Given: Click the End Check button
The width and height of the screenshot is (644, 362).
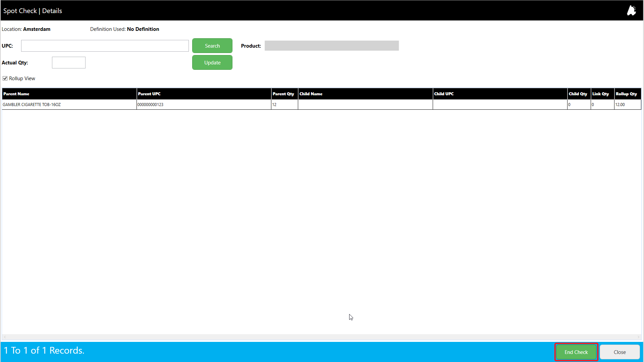Looking at the screenshot, I should (x=576, y=352).
